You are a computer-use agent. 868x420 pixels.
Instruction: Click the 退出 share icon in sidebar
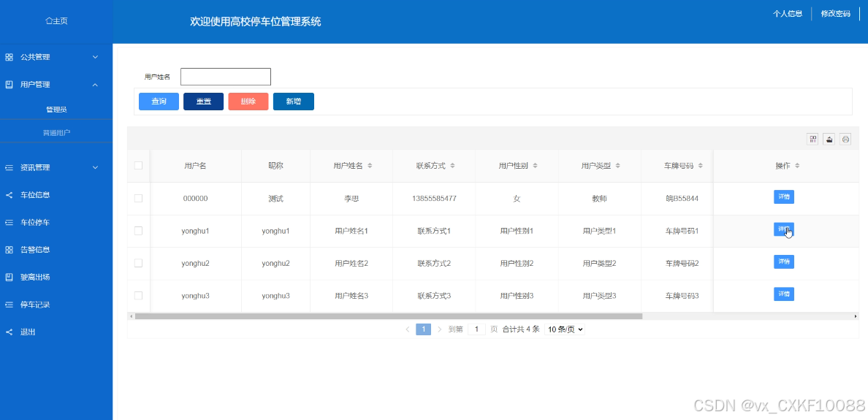9,332
